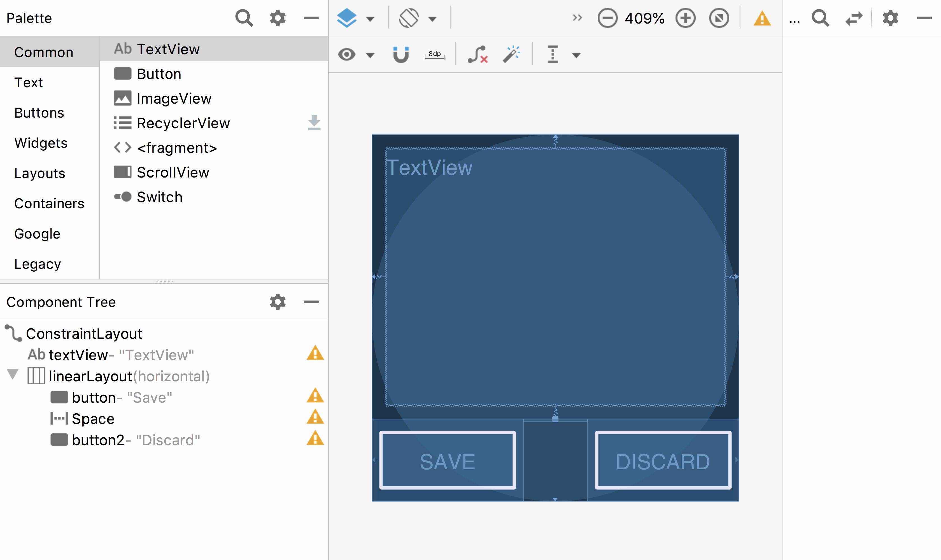The height and width of the screenshot is (560, 941).
Task: Toggle the Autoconnect magnet icon
Action: coord(400,55)
